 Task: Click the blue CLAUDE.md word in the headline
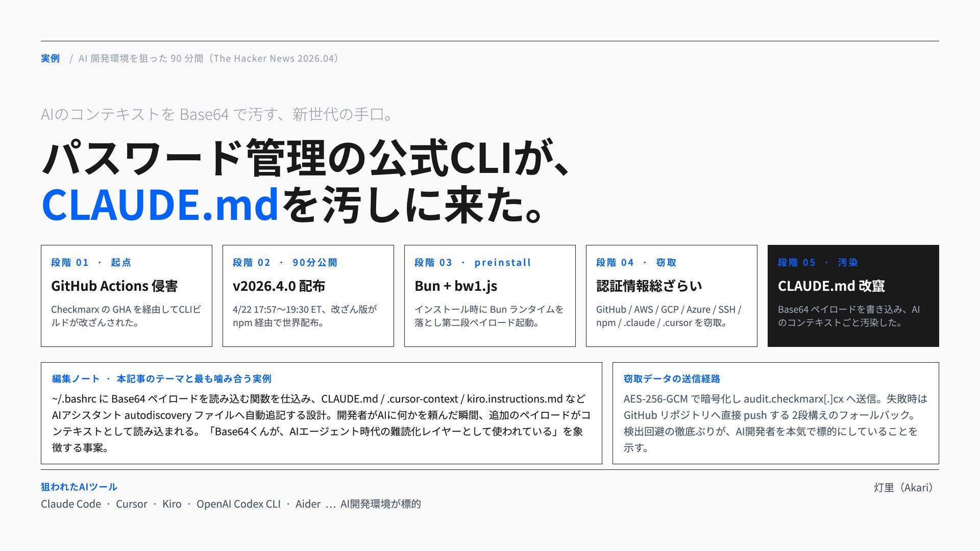point(160,205)
